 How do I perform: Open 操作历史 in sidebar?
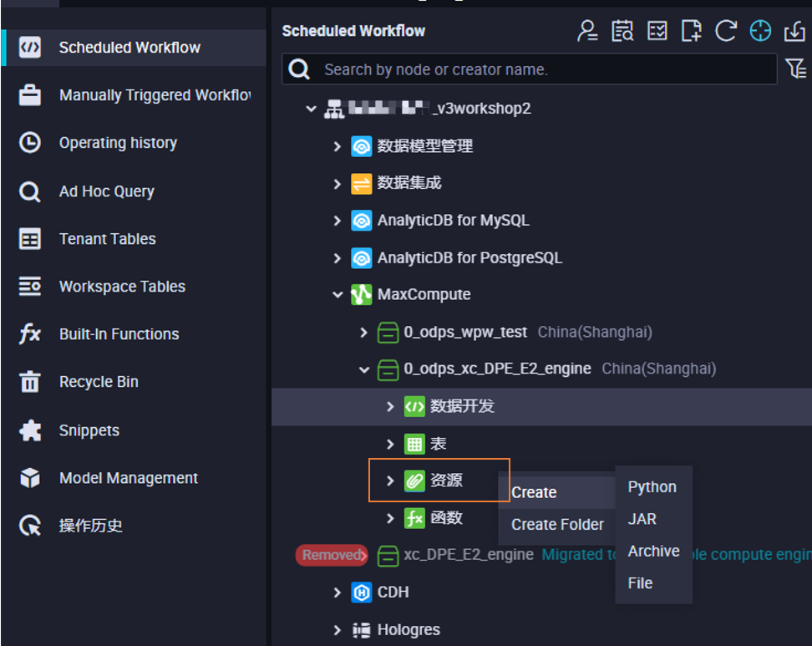(x=134, y=526)
